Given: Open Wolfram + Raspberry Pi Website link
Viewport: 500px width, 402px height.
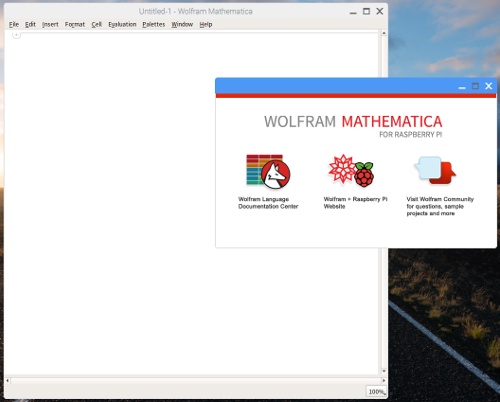Looking at the screenshot, I should coord(355,203).
